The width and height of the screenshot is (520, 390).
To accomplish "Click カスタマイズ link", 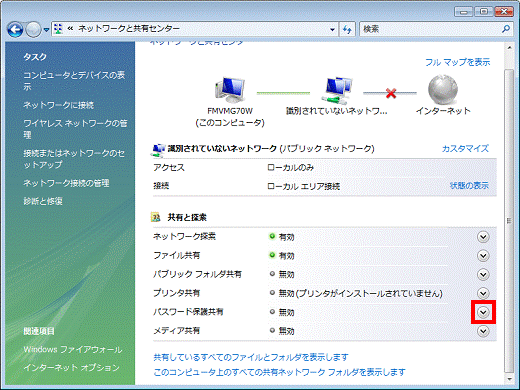I will (465, 148).
